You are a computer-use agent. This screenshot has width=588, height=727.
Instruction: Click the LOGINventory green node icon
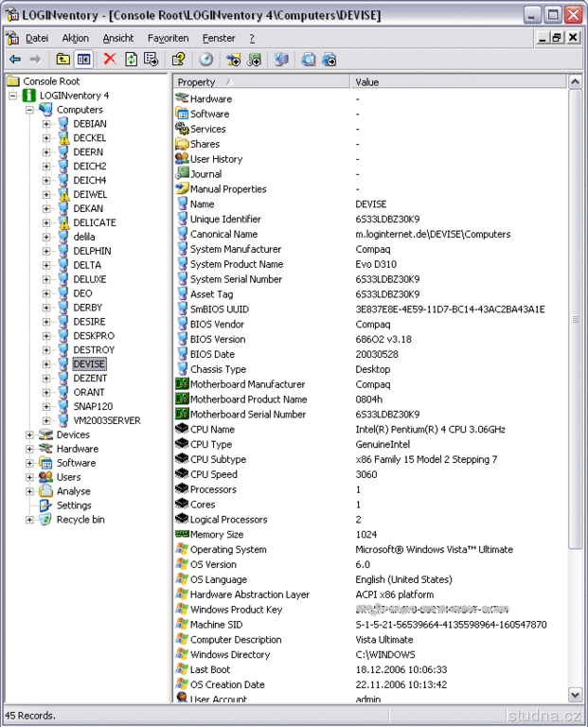tap(28, 96)
